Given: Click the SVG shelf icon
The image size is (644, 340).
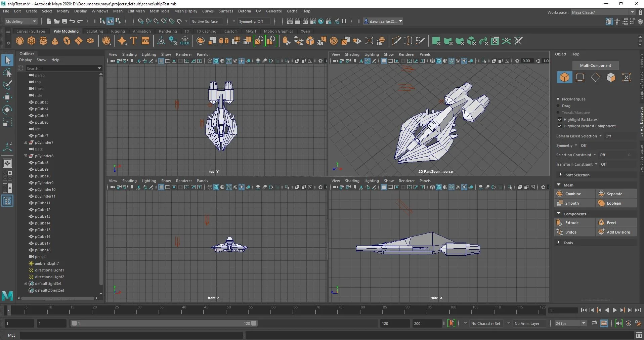Looking at the screenshot, I should pyautogui.click(x=145, y=41).
